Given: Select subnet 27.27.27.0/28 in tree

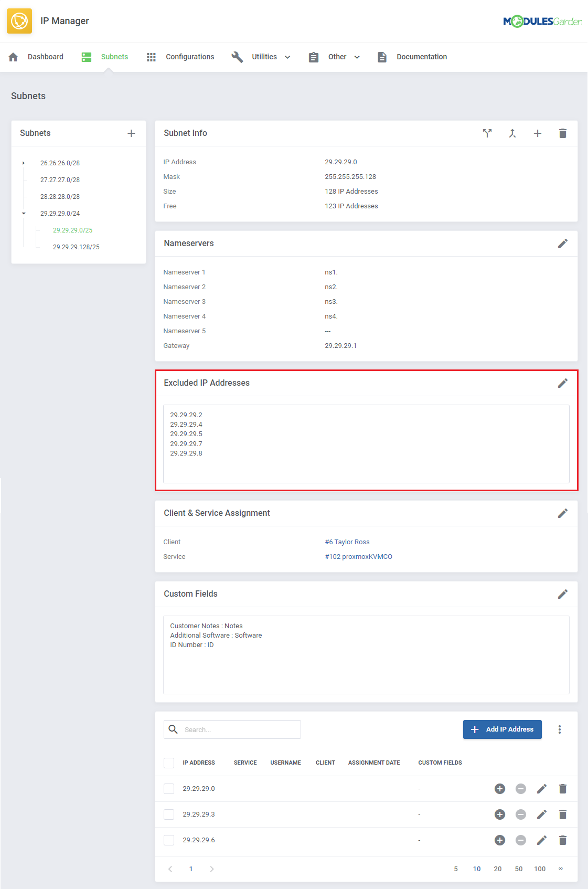Looking at the screenshot, I should [x=60, y=180].
